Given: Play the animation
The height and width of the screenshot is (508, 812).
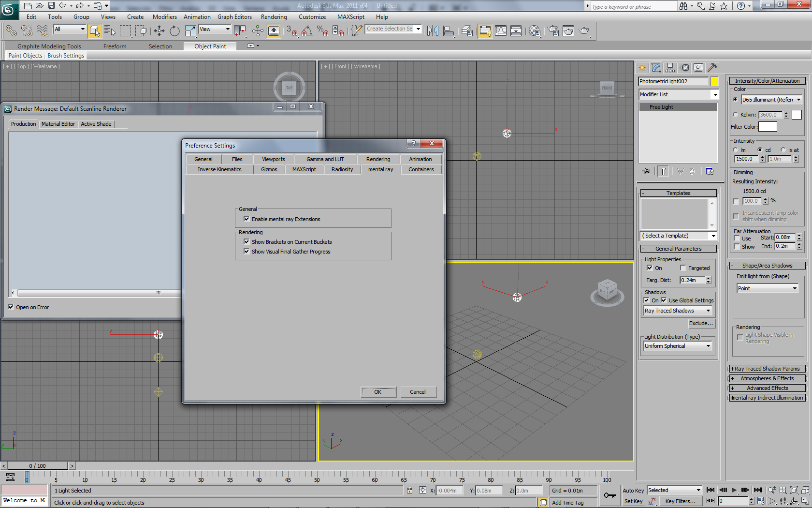Looking at the screenshot, I should tap(734, 490).
